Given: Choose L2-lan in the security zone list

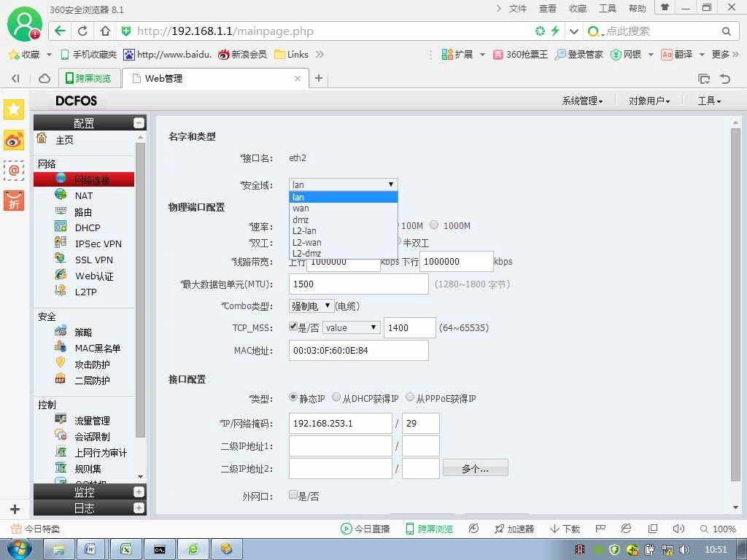Looking at the screenshot, I should (x=344, y=231).
